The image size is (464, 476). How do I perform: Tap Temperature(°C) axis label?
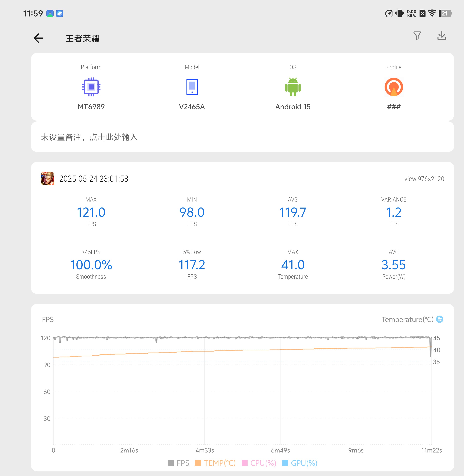[x=407, y=319]
